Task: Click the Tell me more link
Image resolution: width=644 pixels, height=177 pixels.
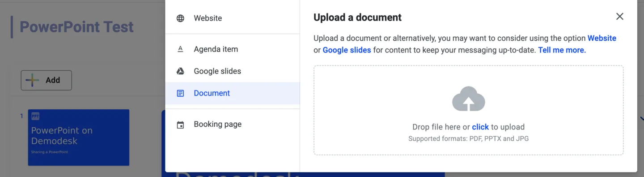Action: (x=562, y=50)
